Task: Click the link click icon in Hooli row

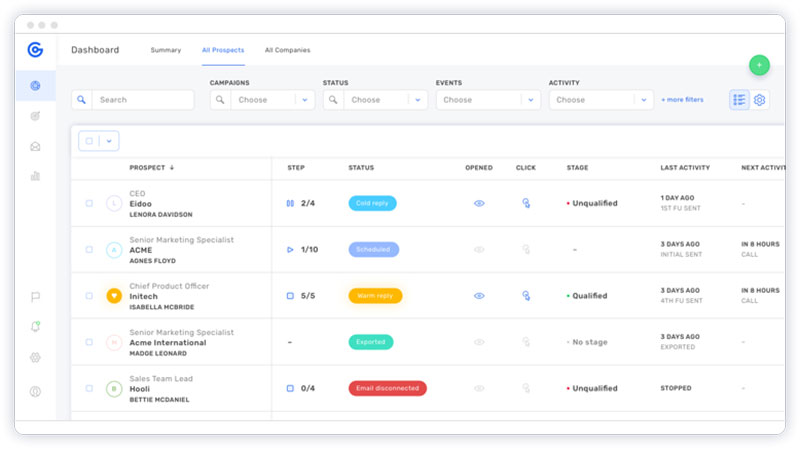Action: [526, 388]
